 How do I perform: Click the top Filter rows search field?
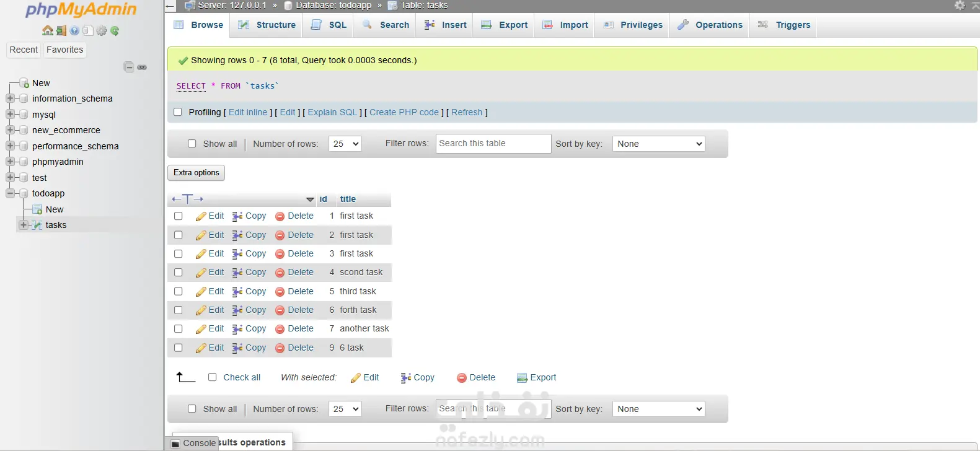point(493,144)
